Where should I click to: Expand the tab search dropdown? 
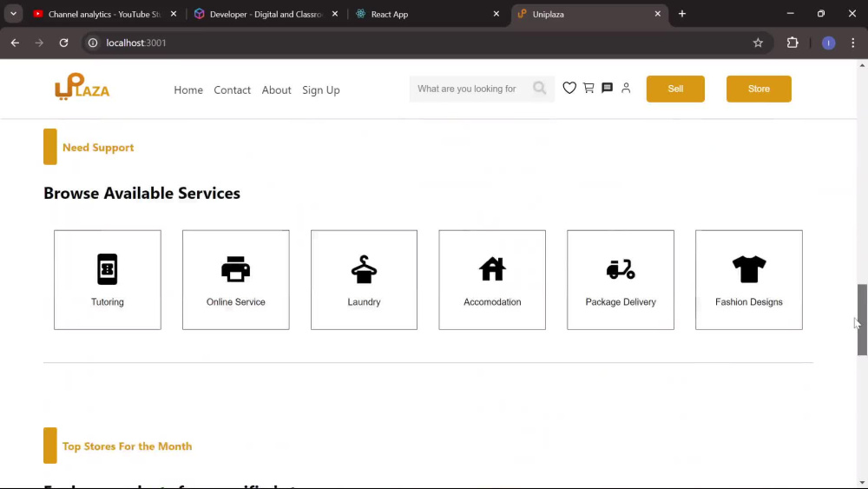pos(13,14)
